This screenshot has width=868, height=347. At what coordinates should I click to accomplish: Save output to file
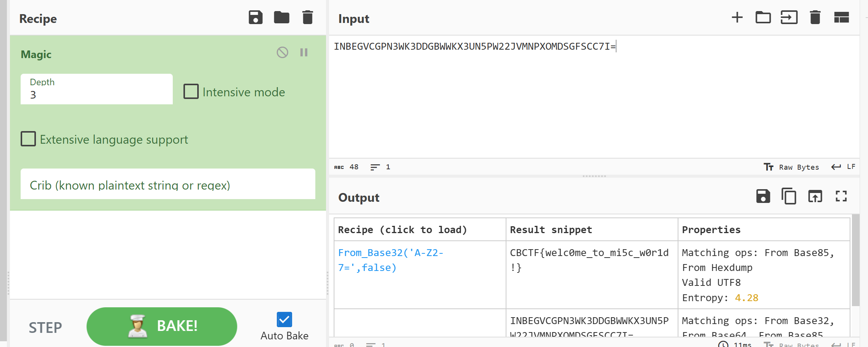click(x=763, y=196)
